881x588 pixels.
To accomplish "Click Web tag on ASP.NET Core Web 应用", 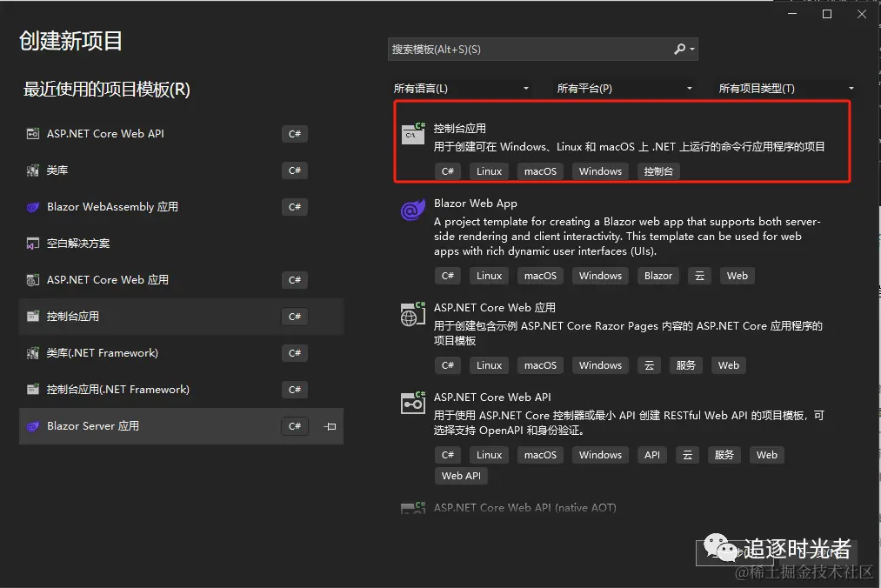I will [x=729, y=365].
